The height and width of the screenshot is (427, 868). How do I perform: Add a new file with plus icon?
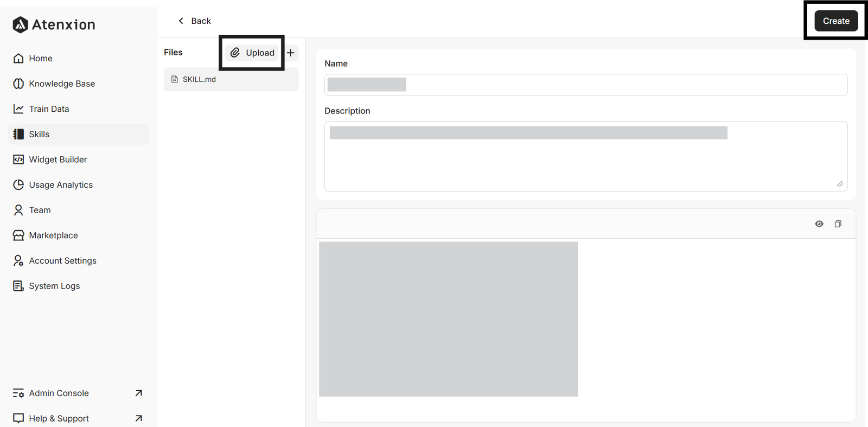291,53
